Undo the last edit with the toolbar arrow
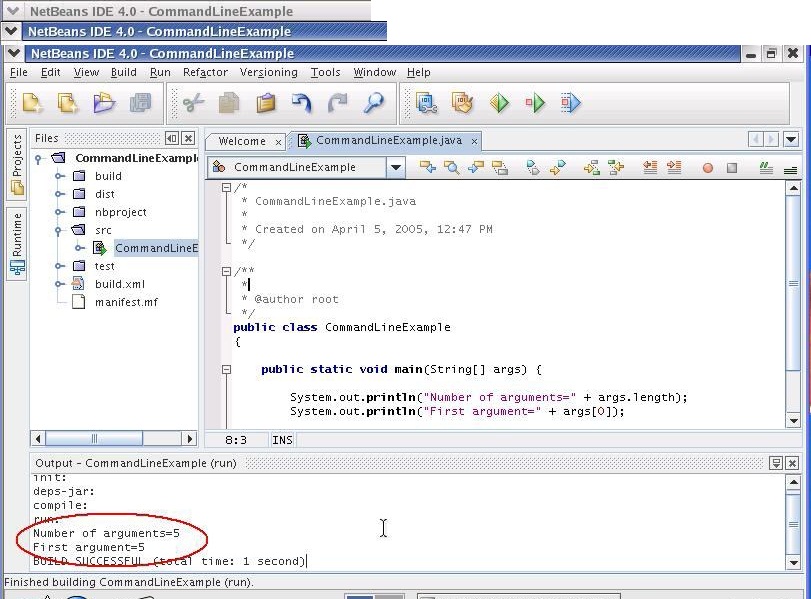 tap(302, 102)
